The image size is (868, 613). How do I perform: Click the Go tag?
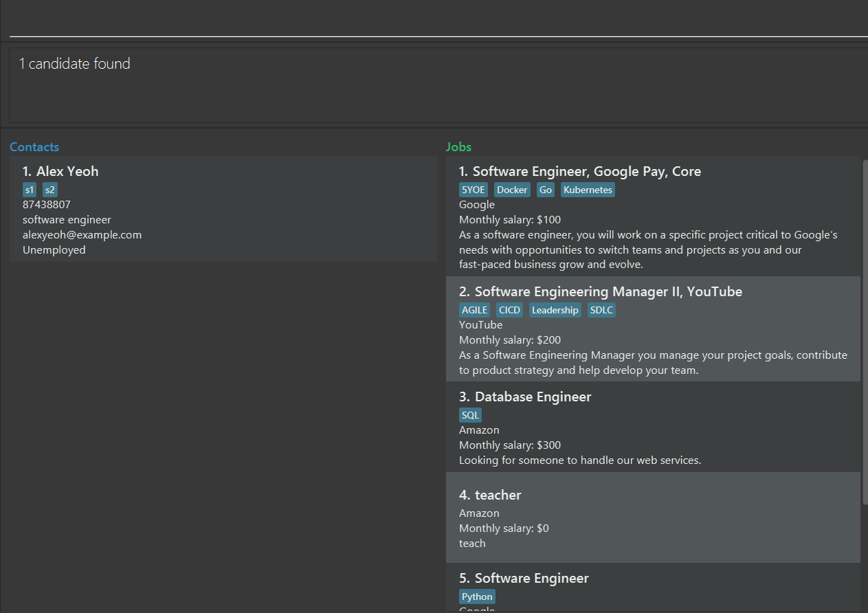point(546,190)
